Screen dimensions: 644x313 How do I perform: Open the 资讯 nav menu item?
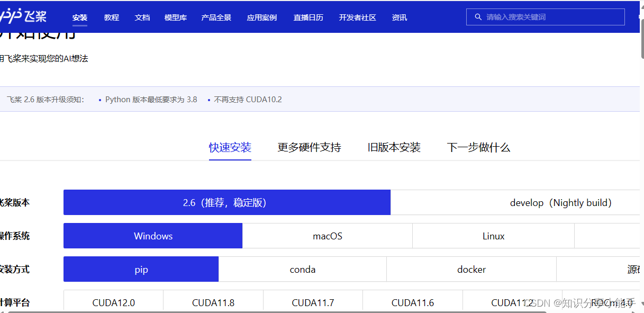(400, 17)
